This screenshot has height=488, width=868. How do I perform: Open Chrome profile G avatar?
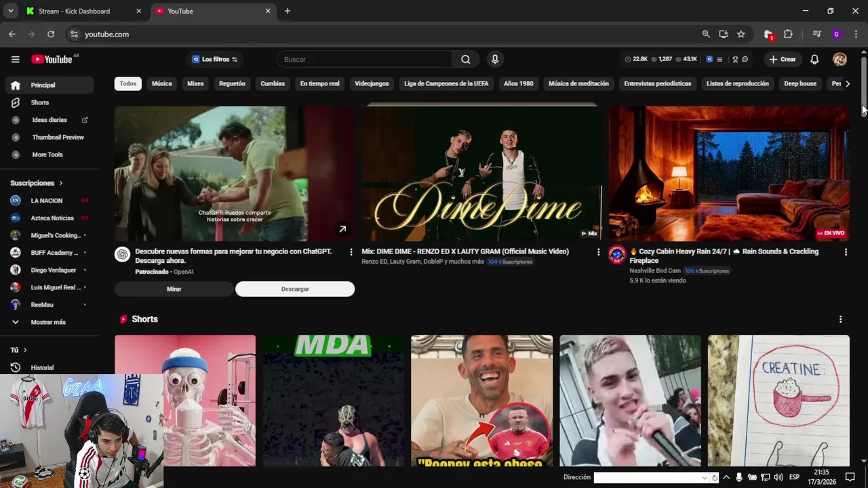click(x=836, y=34)
